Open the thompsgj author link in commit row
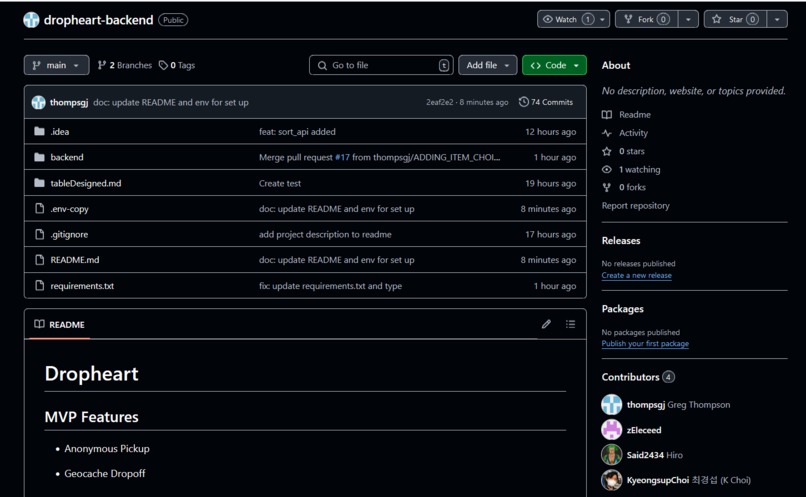 point(69,102)
